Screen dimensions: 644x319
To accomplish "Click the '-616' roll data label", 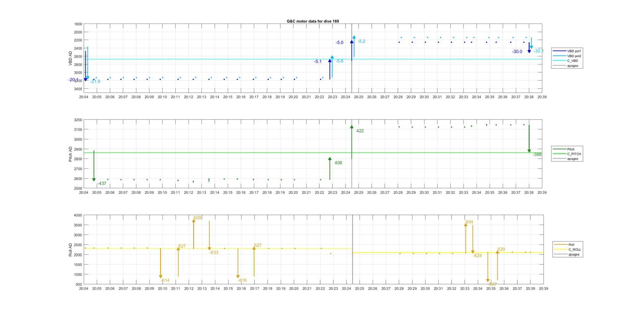I will 242,280.
